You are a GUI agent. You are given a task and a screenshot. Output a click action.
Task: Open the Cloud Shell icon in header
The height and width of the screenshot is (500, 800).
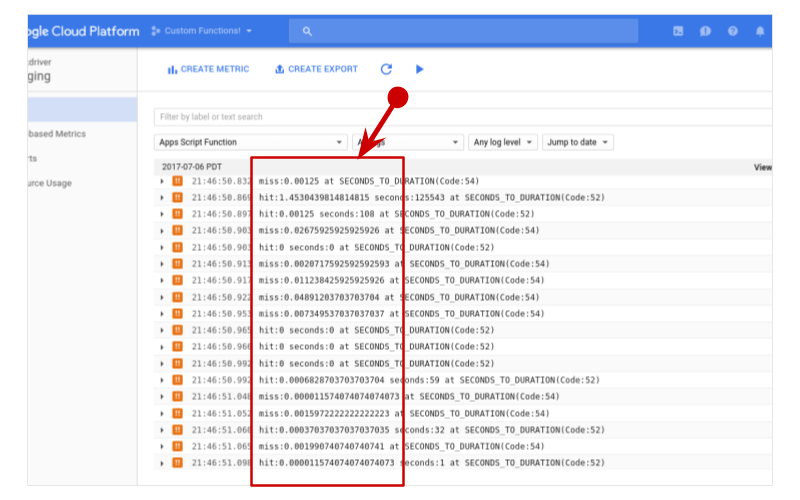(x=678, y=31)
